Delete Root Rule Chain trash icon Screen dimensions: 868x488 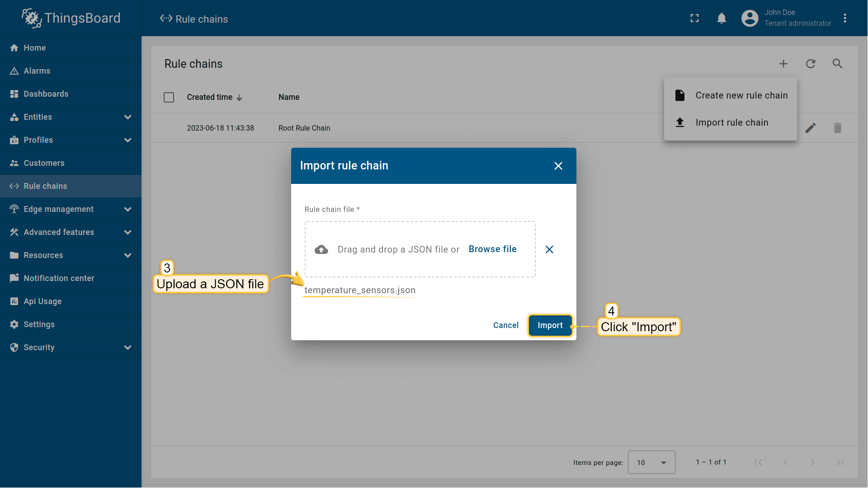click(837, 128)
